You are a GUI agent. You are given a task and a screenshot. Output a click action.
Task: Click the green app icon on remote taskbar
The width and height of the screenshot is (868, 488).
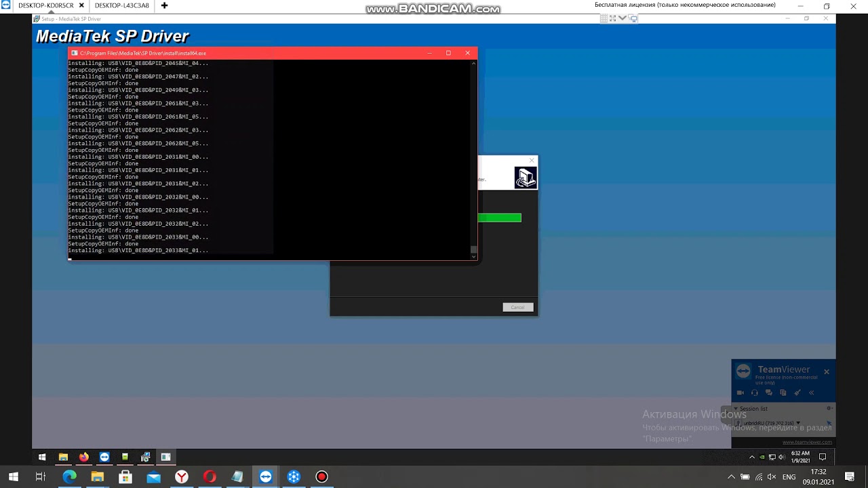(125, 457)
